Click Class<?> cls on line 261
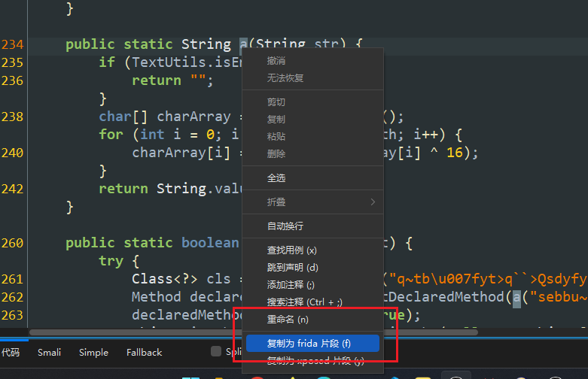 pyautogui.click(x=181, y=279)
